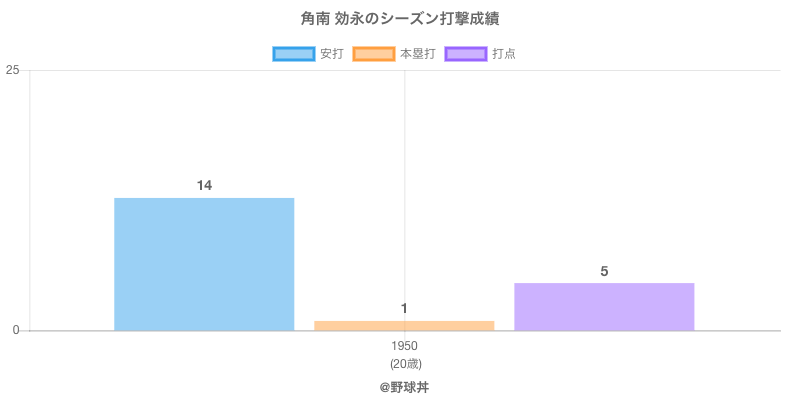Image resolution: width=800 pixels, height=400 pixels.
Task: Click the orange 本塁打 legend swatch
Action: pyautogui.click(x=373, y=54)
